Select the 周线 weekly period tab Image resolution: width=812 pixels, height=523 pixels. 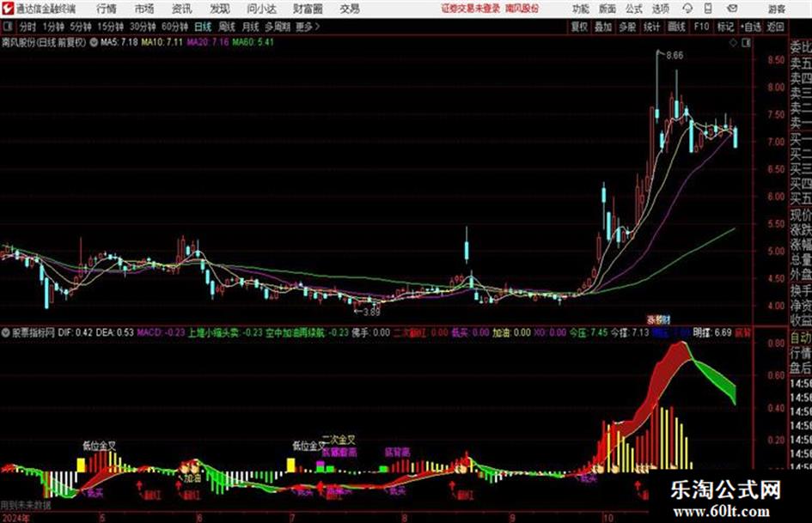tap(227, 27)
